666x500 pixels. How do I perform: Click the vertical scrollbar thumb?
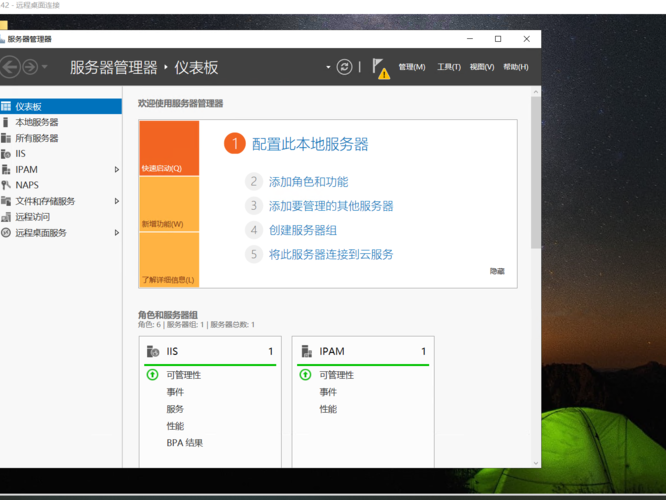pos(536,172)
